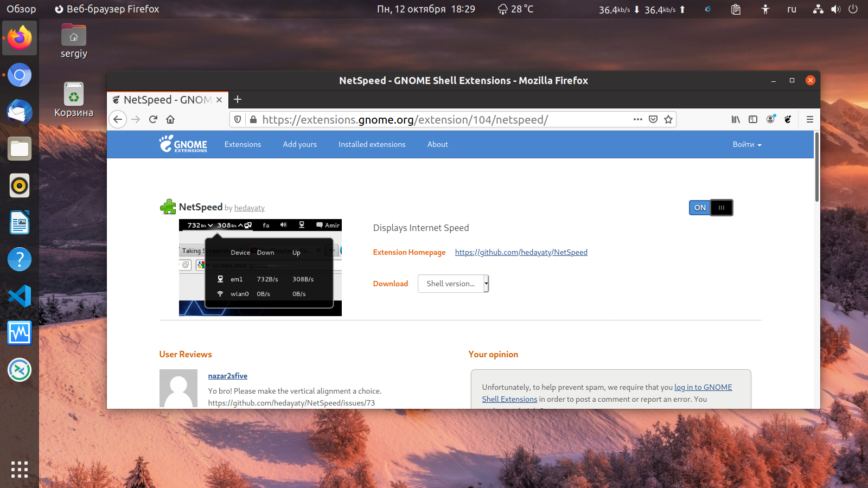Click the volume icon in top bar

coord(835,9)
